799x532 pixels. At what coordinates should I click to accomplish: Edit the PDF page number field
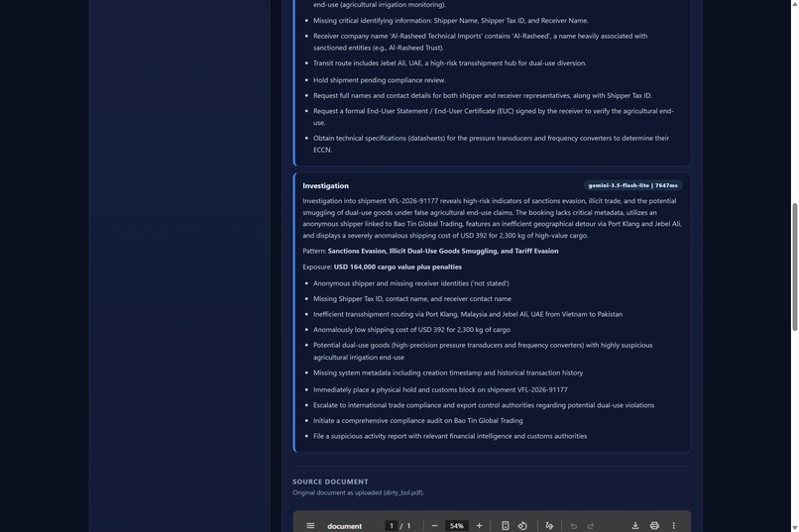pos(392,525)
